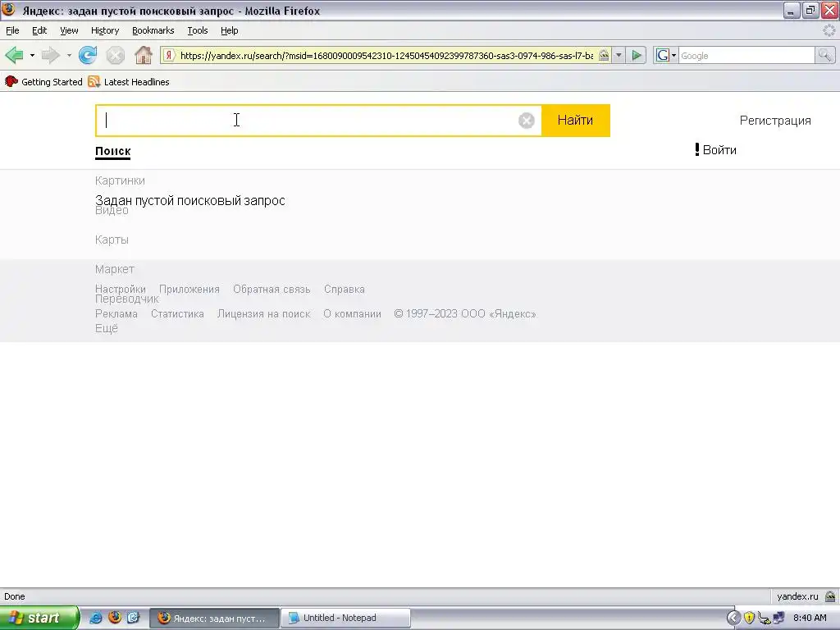Open the Статистика footer link

[177, 314]
